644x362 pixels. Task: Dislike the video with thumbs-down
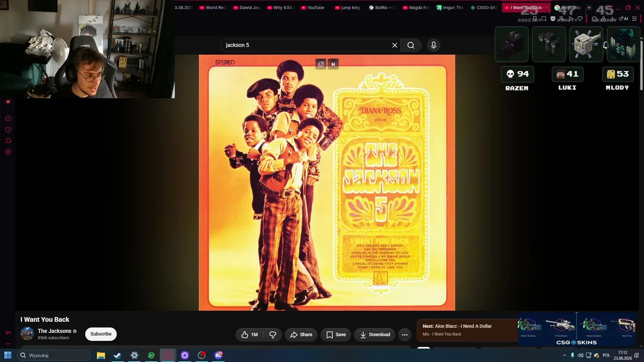(x=273, y=334)
